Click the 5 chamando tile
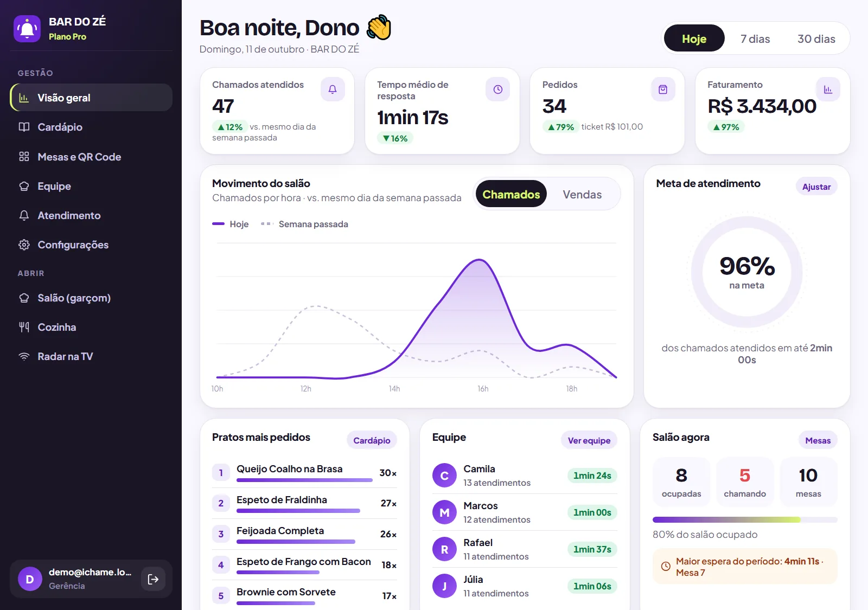Image resolution: width=868 pixels, height=610 pixels. (745, 481)
